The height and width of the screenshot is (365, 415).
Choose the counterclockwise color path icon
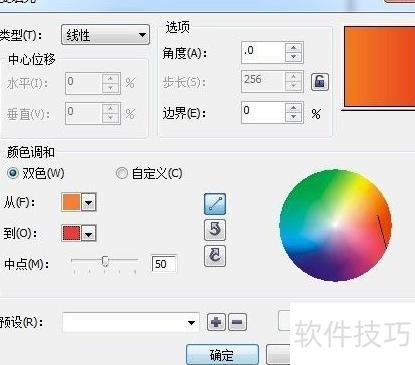click(x=215, y=230)
